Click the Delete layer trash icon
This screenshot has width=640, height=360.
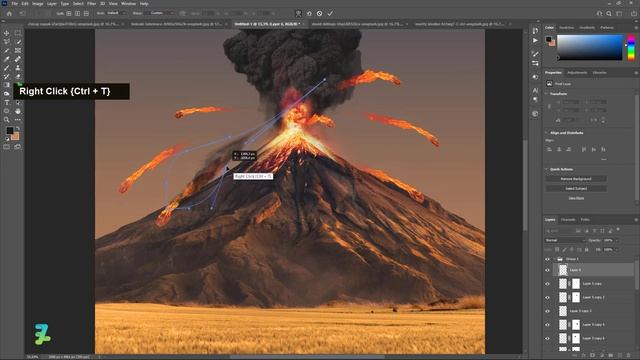[x=629, y=356]
